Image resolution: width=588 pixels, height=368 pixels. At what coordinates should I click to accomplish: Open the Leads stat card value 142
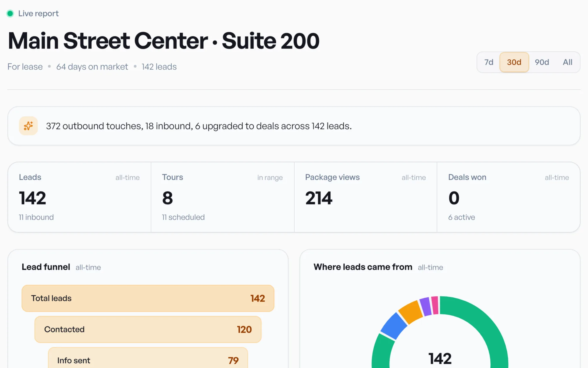click(x=33, y=198)
